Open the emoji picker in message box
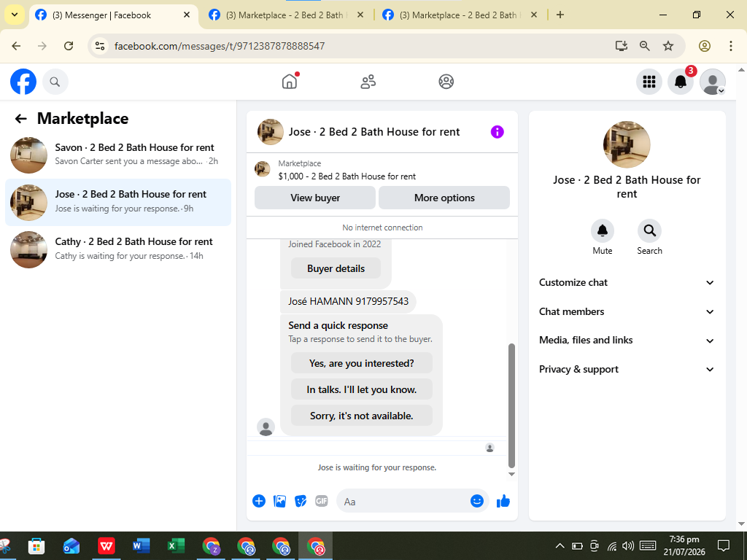747x560 pixels. point(477,501)
